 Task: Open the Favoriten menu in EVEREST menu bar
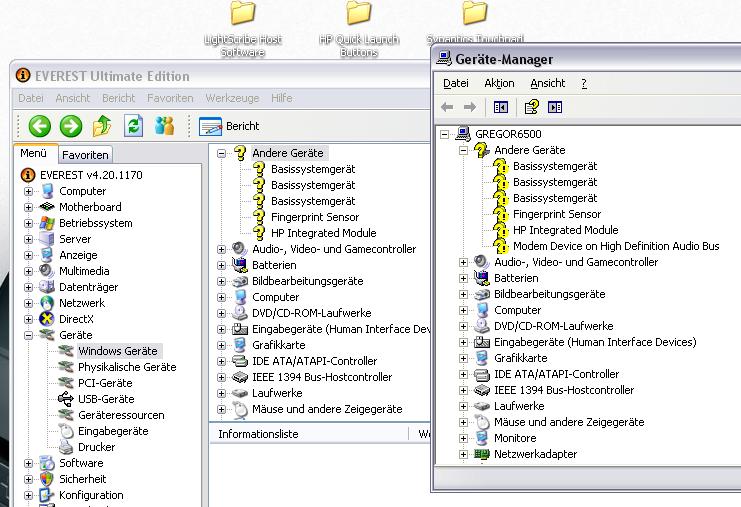pos(170,98)
